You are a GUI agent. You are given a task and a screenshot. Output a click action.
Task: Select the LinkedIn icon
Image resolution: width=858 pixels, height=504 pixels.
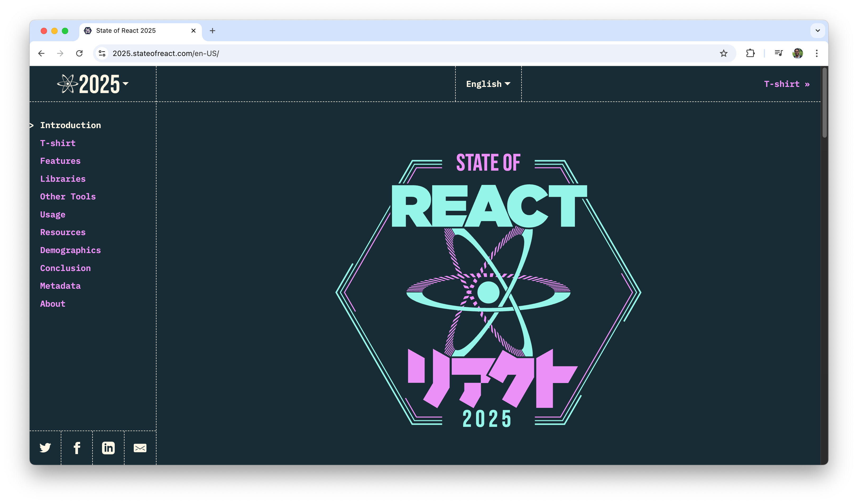coord(108,448)
